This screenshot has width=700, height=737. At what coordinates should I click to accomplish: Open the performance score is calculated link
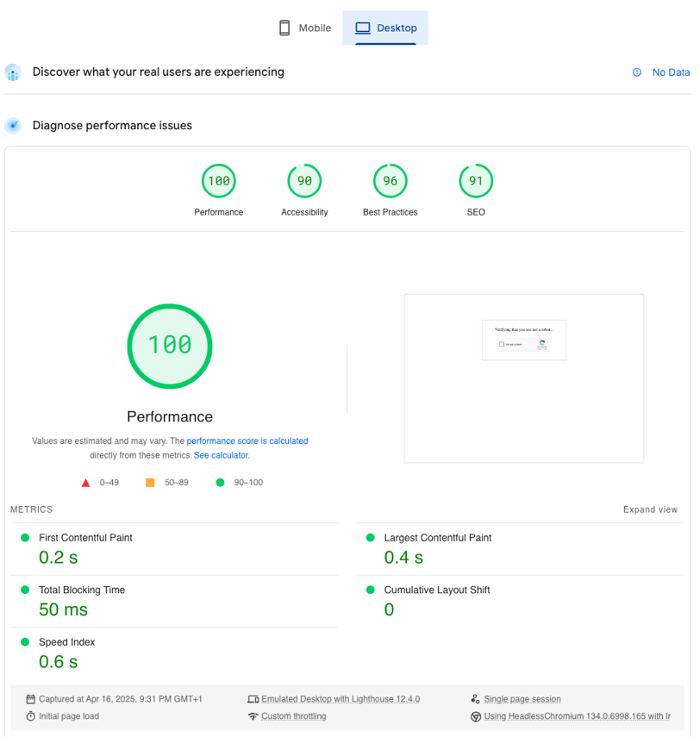(247, 440)
